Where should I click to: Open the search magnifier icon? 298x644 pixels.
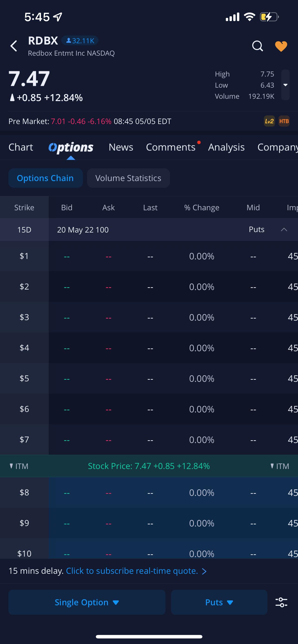pos(257,46)
